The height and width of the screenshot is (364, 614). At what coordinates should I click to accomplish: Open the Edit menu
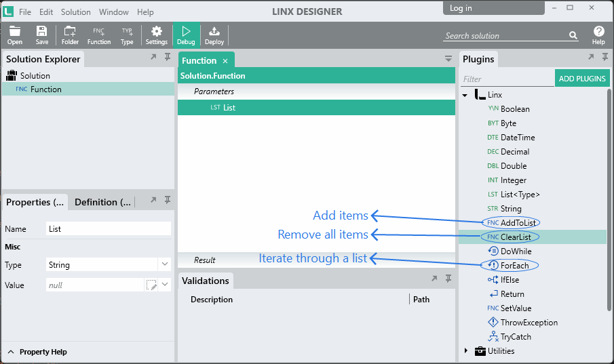[x=46, y=12]
